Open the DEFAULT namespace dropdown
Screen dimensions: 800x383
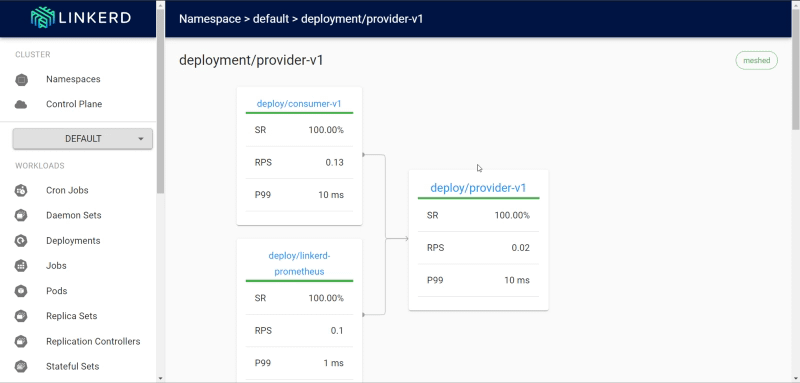point(83,139)
